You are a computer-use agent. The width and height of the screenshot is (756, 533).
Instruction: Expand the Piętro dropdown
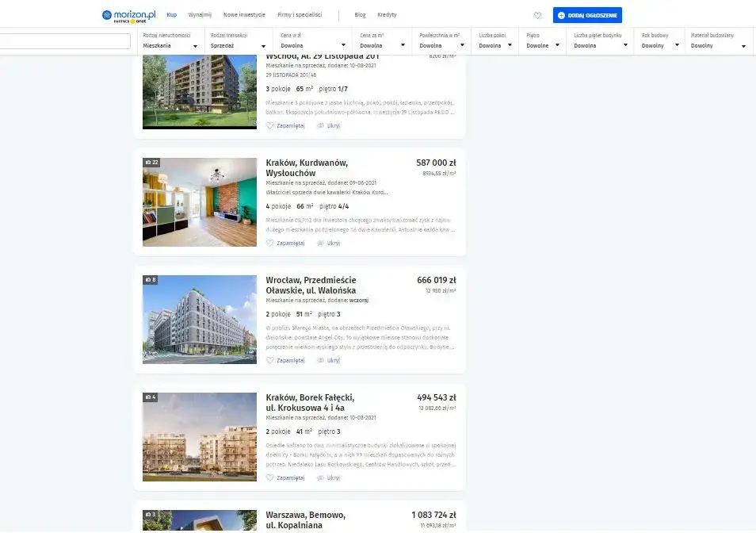point(542,41)
